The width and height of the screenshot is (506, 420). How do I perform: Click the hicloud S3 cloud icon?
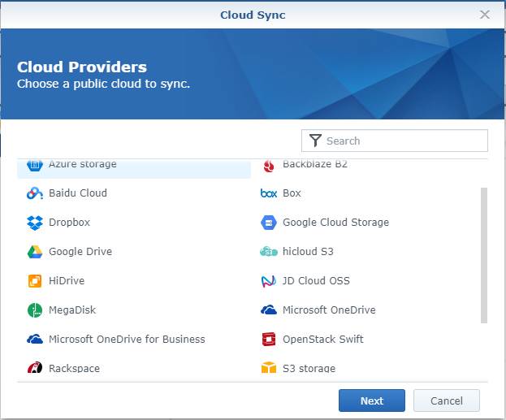coord(269,252)
